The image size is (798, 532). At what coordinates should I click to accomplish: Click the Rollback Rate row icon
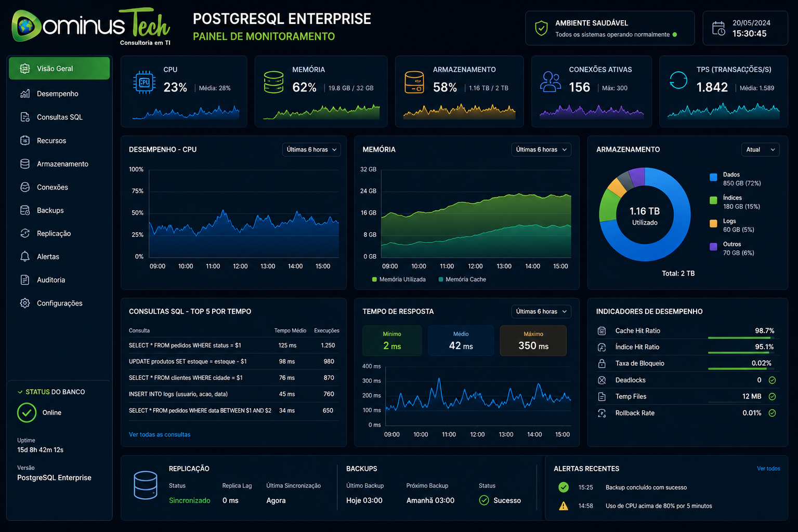click(x=601, y=413)
